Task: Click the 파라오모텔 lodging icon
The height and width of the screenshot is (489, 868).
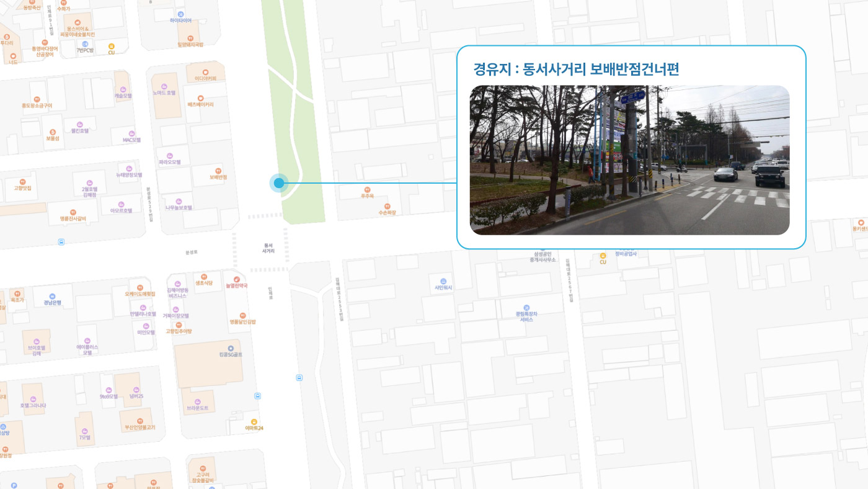Action: click(x=169, y=156)
